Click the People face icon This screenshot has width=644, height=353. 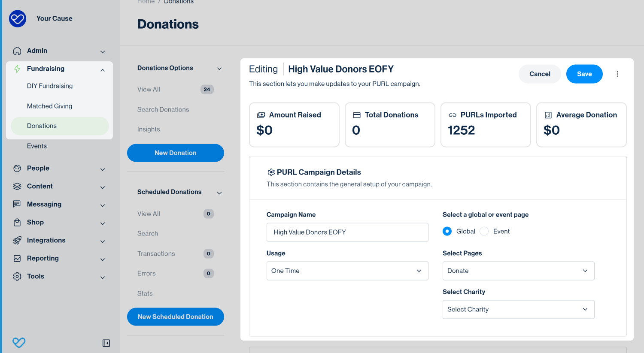pyautogui.click(x=17, y=168)
